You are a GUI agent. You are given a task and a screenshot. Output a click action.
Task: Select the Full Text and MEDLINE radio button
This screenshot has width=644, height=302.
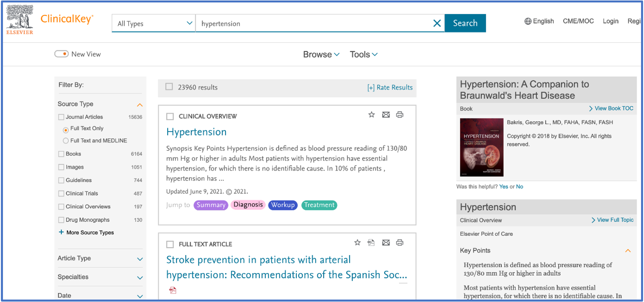tap(66, 141)
